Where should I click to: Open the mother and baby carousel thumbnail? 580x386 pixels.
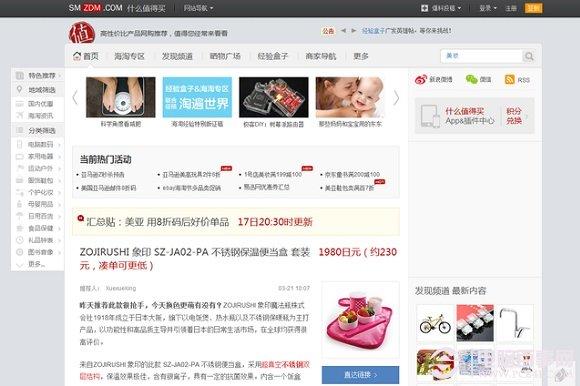[350, 97]
